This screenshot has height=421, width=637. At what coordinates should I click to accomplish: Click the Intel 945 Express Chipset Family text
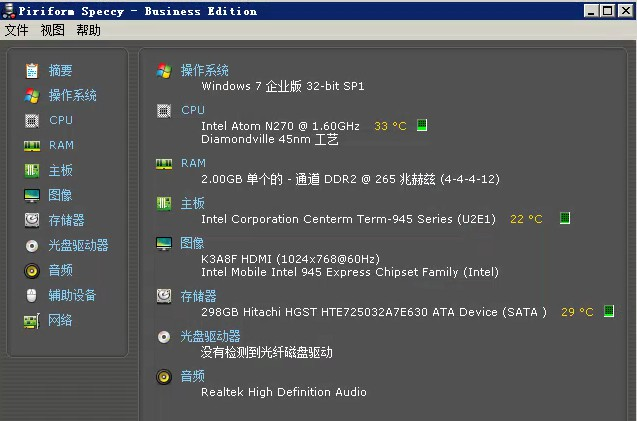point(350,272)
